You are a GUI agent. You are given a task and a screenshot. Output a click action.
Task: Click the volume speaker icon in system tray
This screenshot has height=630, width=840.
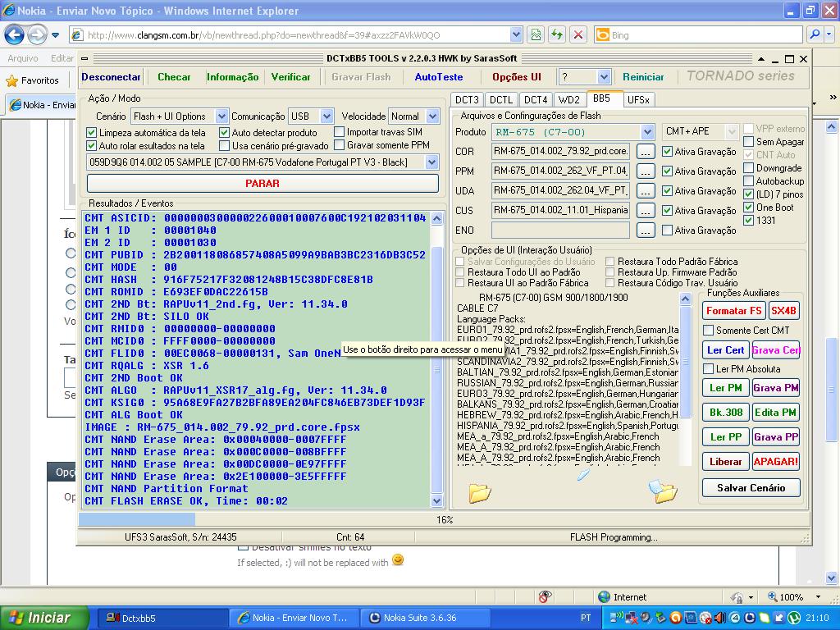pos(720,618)
